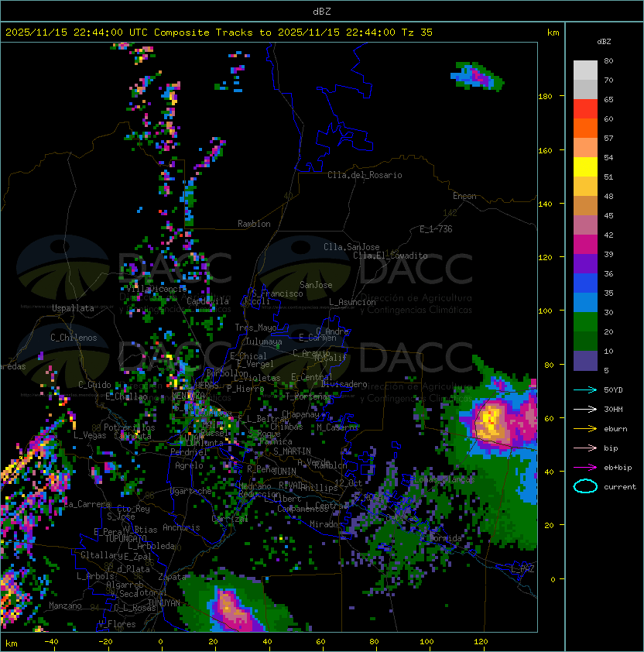Click the 'C_Chilenos' map label
This screenshot has width=644, height=652.
click(x=74, y=338)
